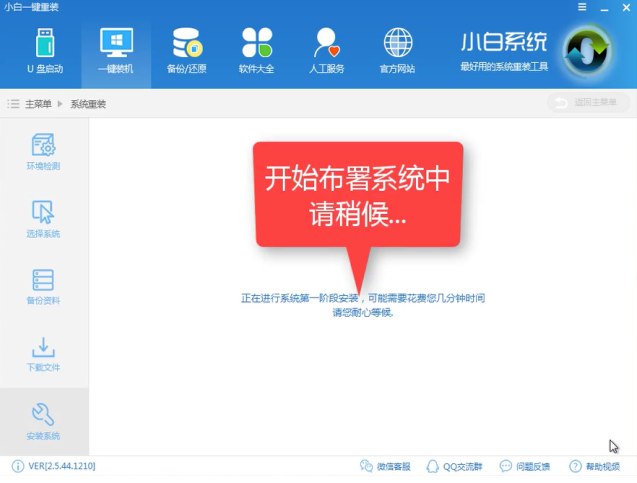The height and width of the screenshot is (483, 637).
Task: Click the 返回主菜单 button
Action: point(588,102)
